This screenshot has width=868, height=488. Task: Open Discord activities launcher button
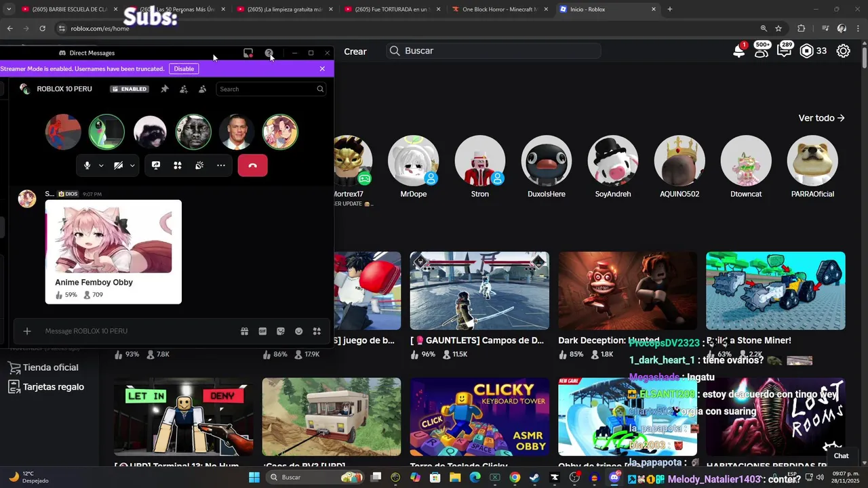[x=178, y=165]
